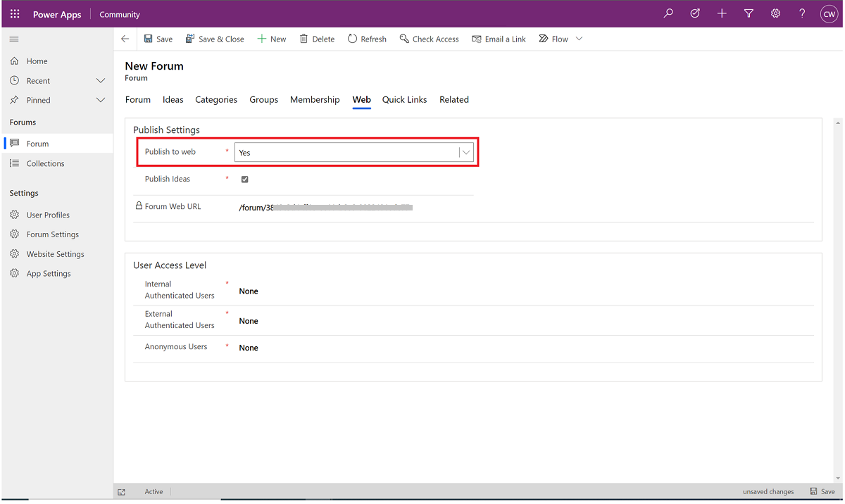Click Check Access command
Image resolution: width=845 pixels, height=504 pixels.
coord(429,39)
